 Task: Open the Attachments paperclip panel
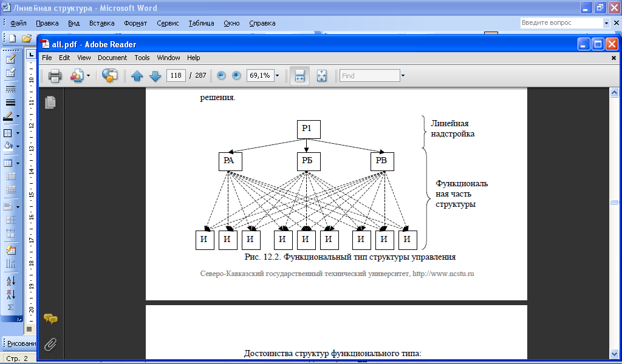50,344
